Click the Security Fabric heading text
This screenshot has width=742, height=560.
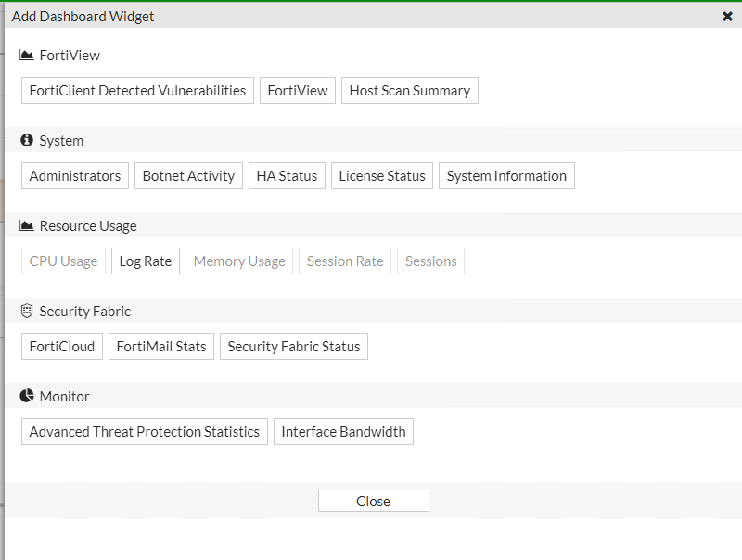pyautogui.click(x=84, y=312)
